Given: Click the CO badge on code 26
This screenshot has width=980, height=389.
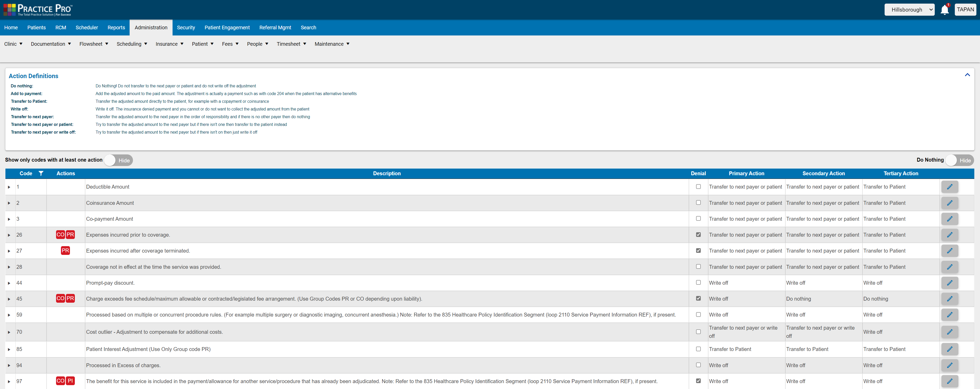Looking at the screenshot, I should coord(60,235).
